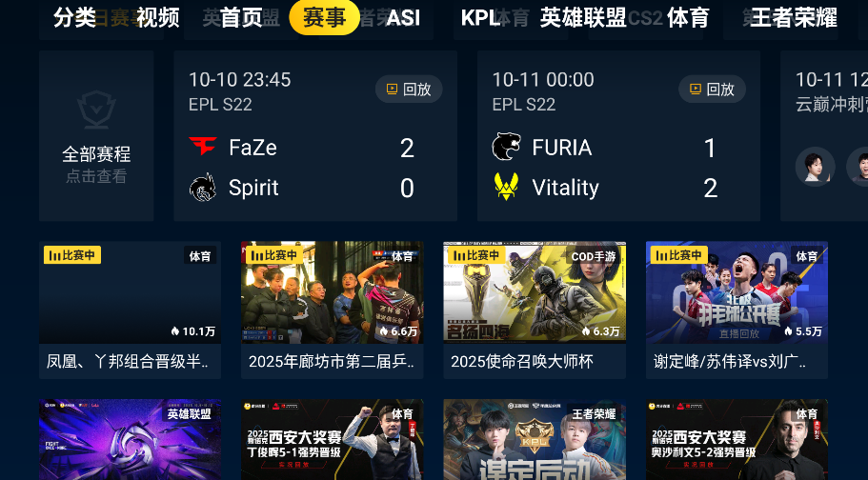Image resolution: width=868 pixels, height=480 pixels.
Task: Click the replay icon on FURIA match
Action: click(696, 89)
